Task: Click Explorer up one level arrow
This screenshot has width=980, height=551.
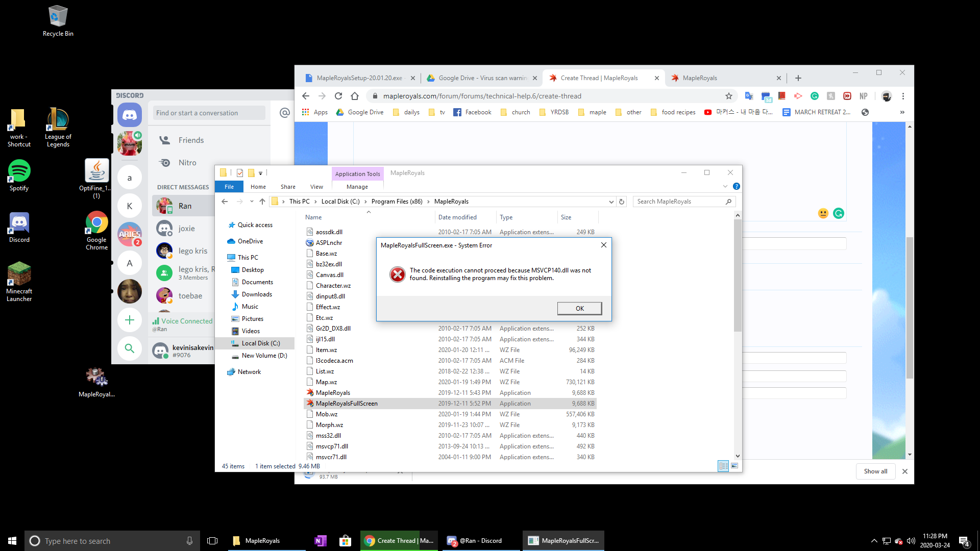Action: 262,202
